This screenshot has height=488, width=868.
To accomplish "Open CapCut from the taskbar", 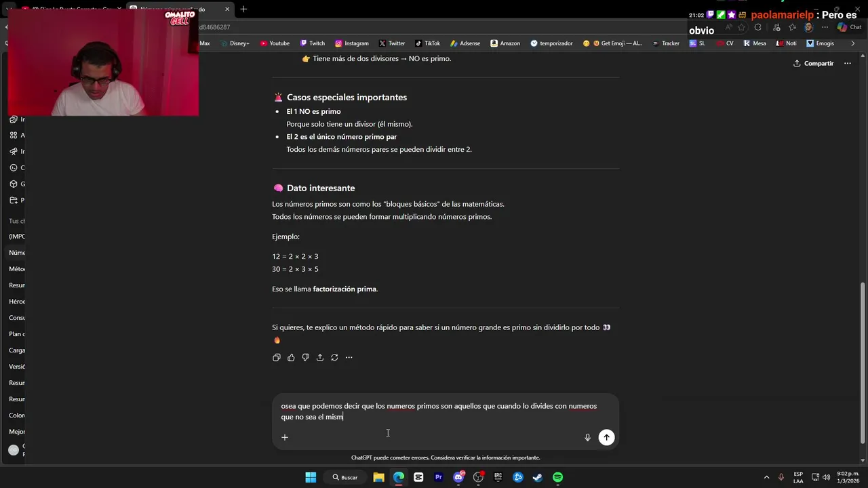I will 418,477.
